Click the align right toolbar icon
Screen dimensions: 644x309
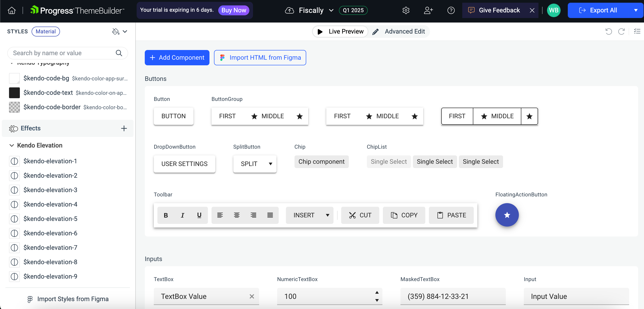coord(253,215)
